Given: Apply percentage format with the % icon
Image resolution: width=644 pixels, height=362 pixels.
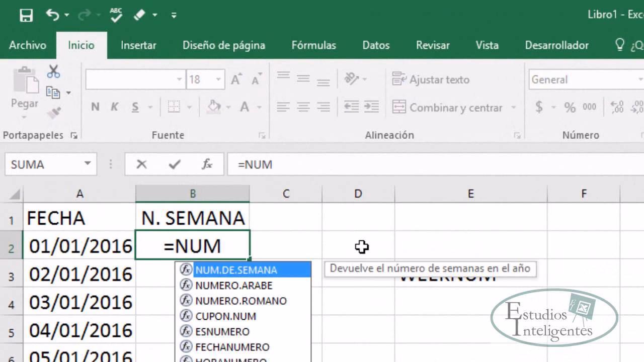Looking at the screenshot, I should (570, 107).
